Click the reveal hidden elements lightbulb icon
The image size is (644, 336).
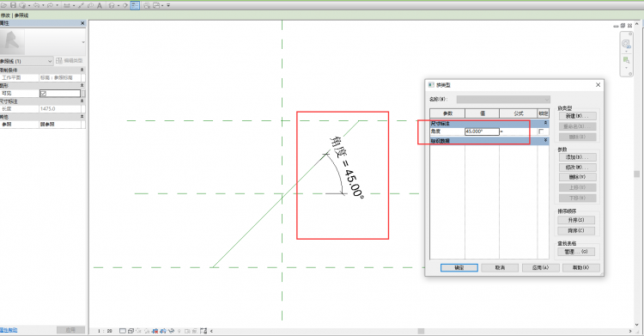pyautogui.click(x=179, y=331)
